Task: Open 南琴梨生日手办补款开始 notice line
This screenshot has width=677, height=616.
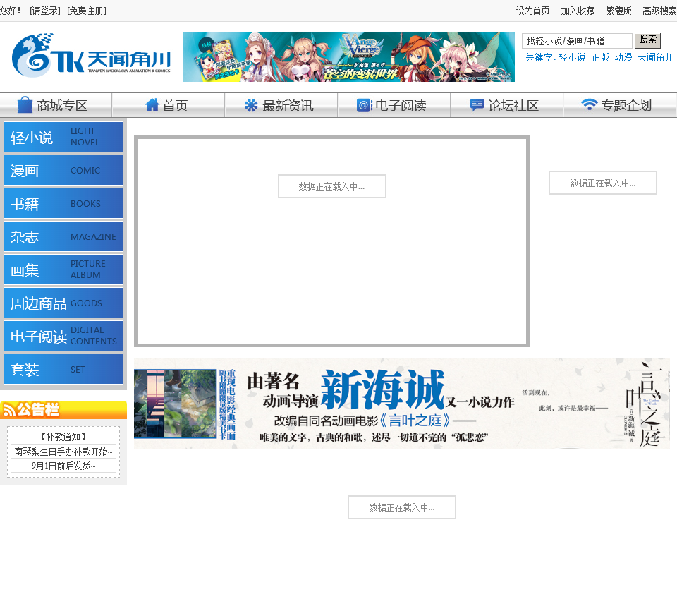Action: 63,452
